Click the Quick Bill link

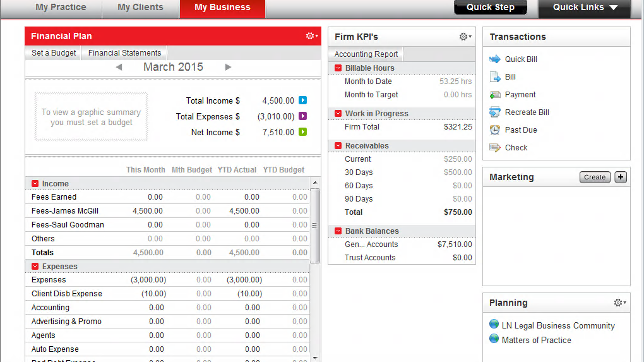(x=521, y=59)
